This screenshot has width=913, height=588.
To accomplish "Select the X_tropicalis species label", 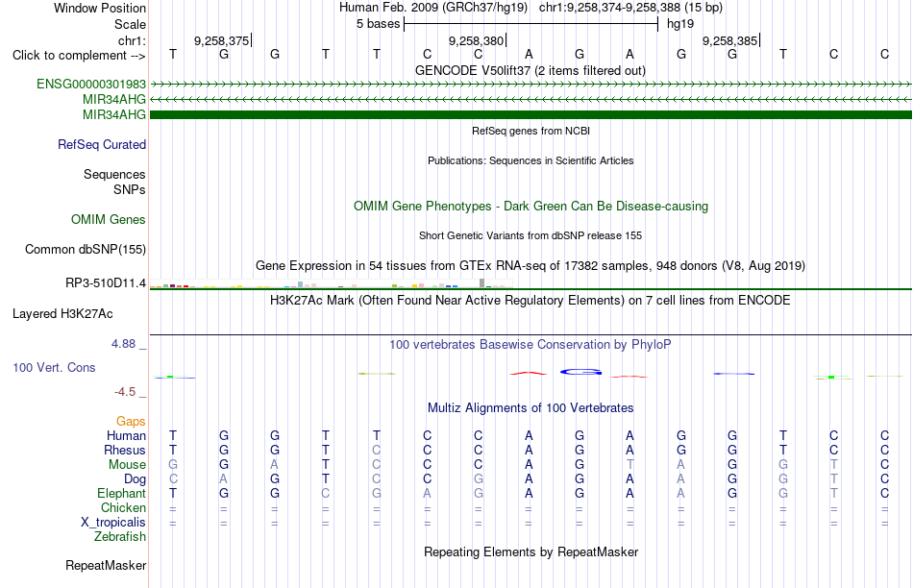I will click(113, 523).
